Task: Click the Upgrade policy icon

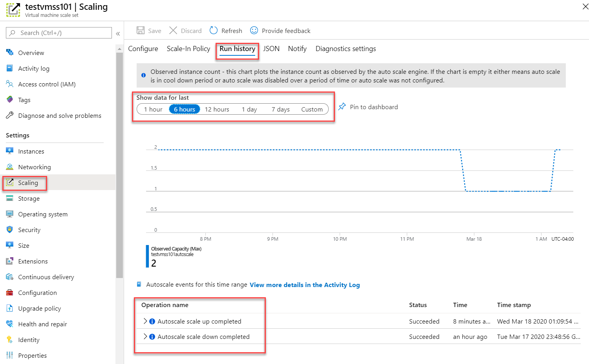Action: click(10, 308)
